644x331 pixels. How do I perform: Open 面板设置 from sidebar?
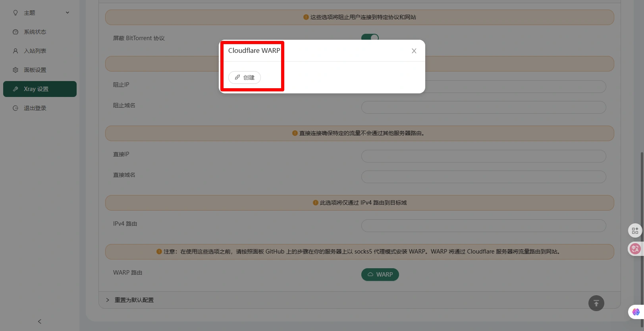coord(35,70)
